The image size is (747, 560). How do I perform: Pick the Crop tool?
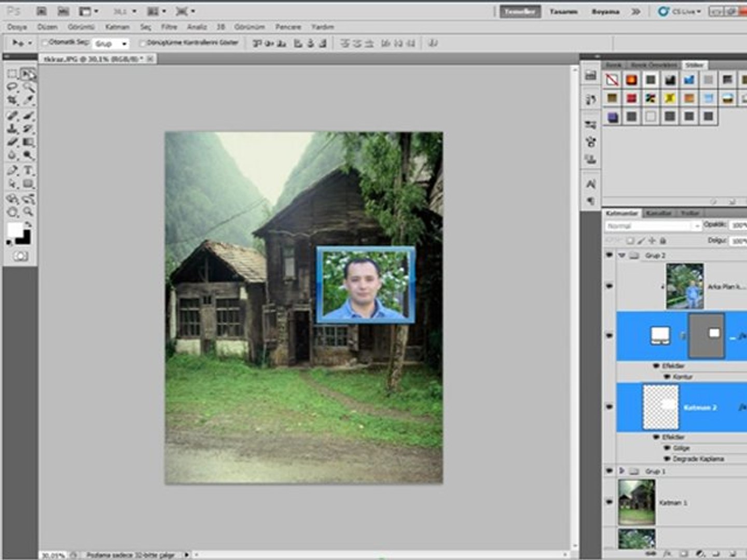(x=12, y=101)
